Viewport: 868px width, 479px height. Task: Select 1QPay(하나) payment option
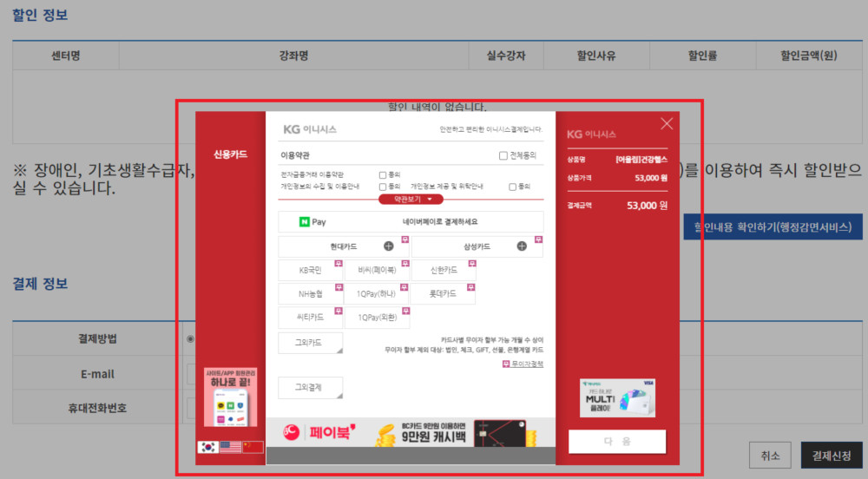click(377, 293)
